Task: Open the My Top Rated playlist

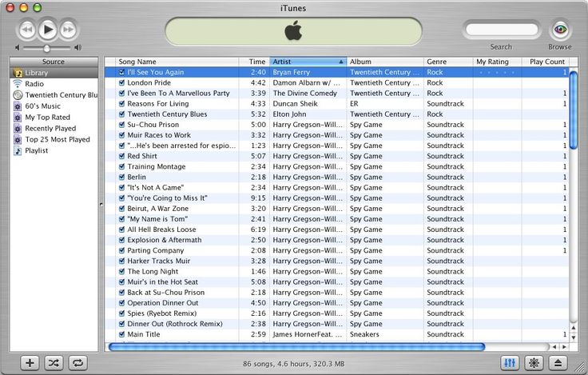Action: coord(46,118)
